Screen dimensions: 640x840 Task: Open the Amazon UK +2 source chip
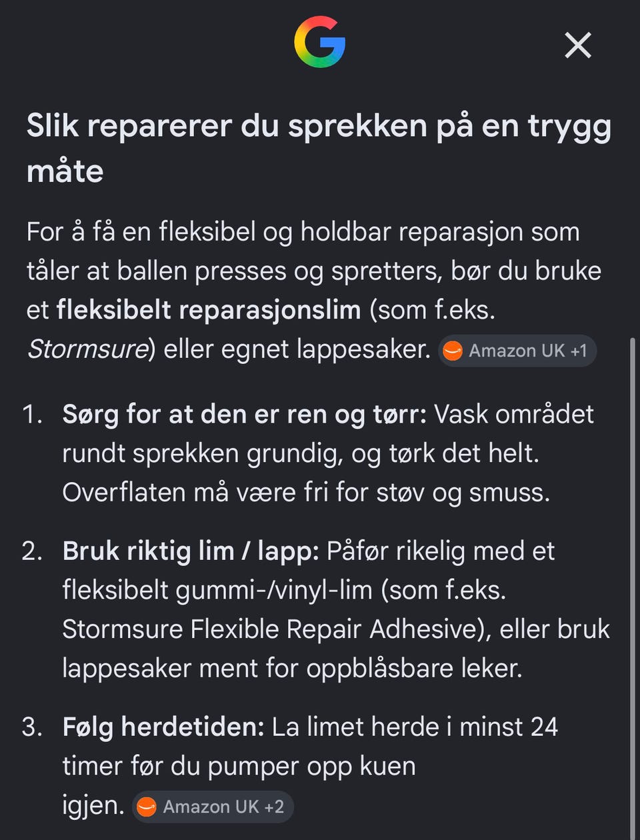point(212,807)
